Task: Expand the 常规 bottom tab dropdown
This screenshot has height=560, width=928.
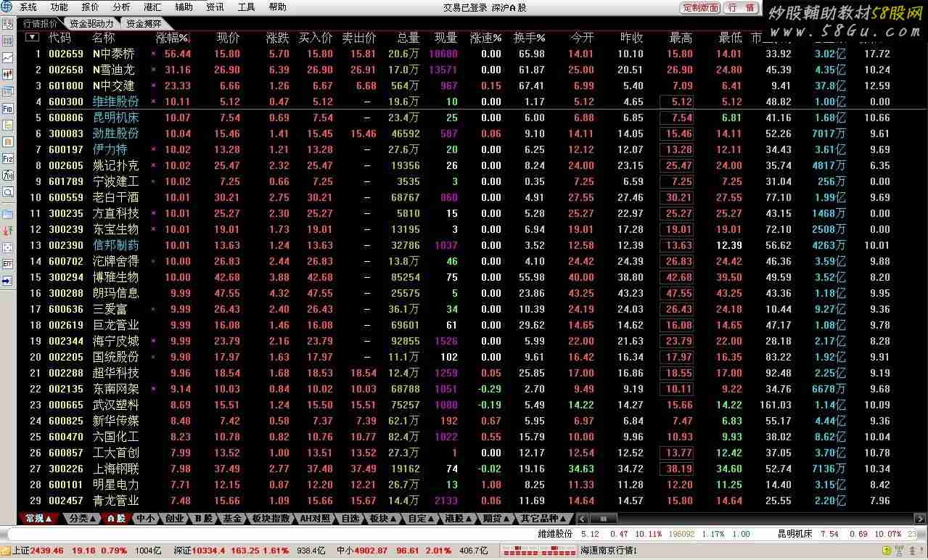Action: pyautogui.click(x=38, y=519)
